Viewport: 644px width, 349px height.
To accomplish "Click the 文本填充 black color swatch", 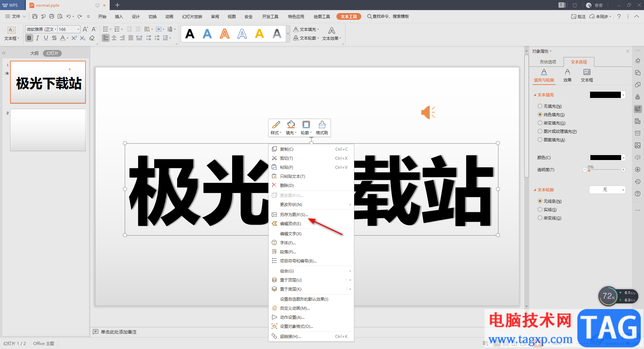I will click(x=605, y=95).
